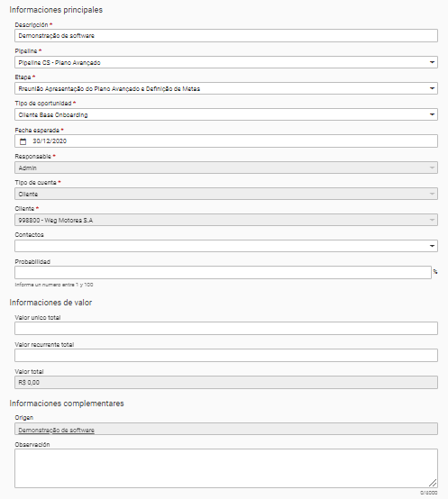Click the percent symbol beside Probabilidad
This screenshot has height=499, width=448.
435,272
